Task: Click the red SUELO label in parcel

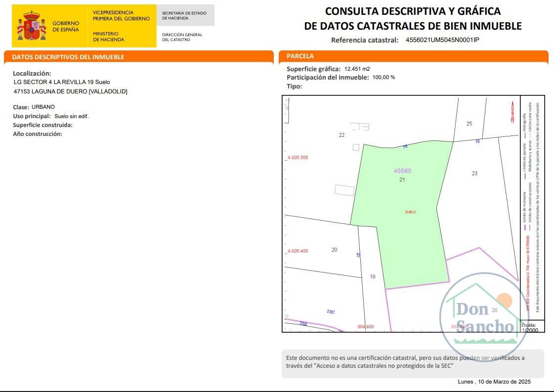Action: click(x=410, y=212)
